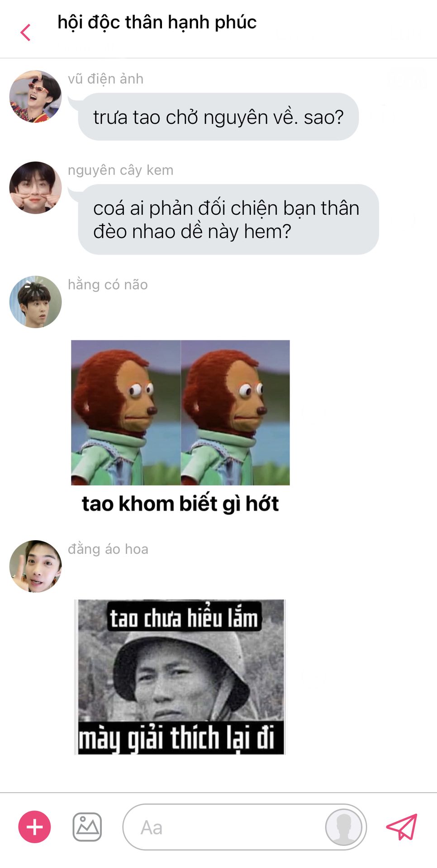
Task: Focus the Aa message input field
Action: [244, 827]
